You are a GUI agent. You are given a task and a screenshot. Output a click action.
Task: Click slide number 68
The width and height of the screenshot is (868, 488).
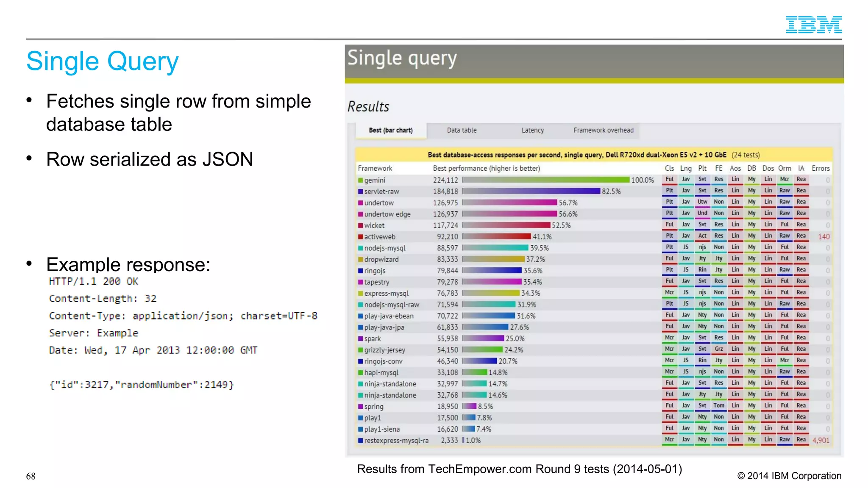click(31, 476)
